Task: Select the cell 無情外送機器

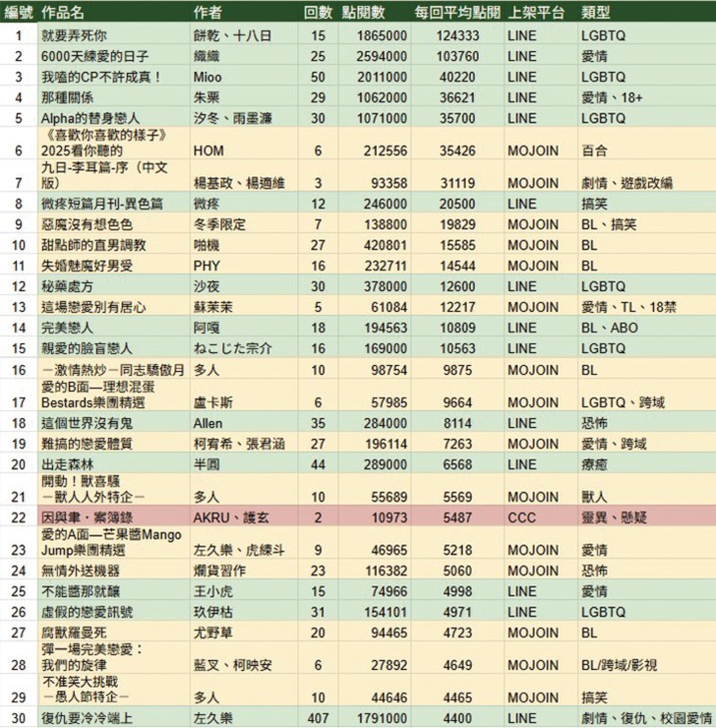Action: click(x=81, y=570)
